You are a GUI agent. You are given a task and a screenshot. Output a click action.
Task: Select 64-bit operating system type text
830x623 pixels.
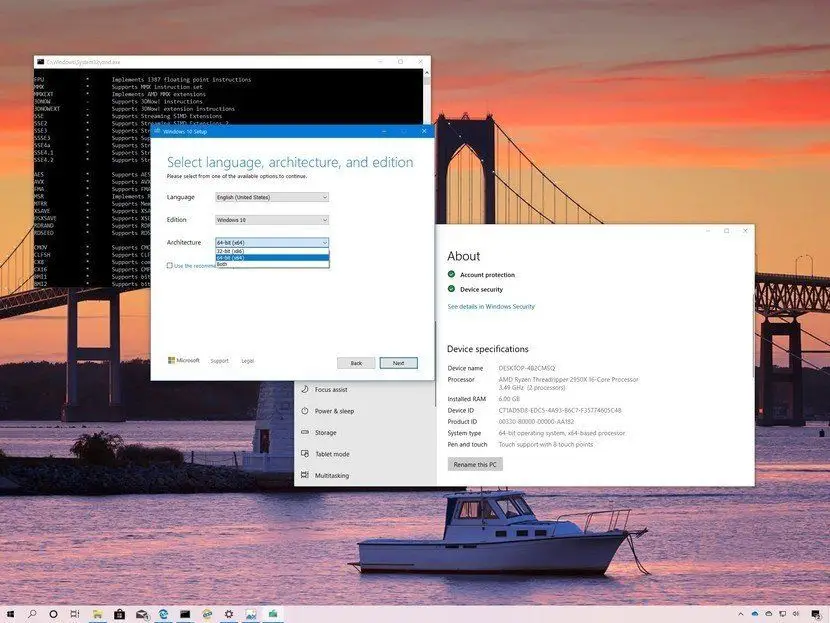point(562,433)
